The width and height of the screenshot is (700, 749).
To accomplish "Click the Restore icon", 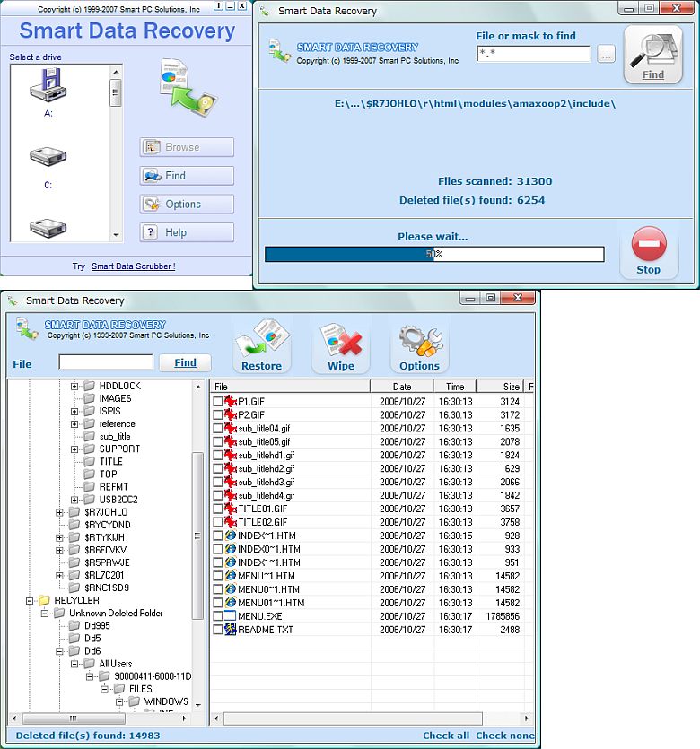I will [x=262, y=338].
